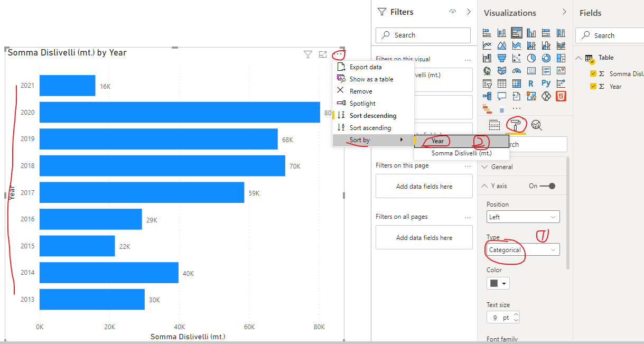Select the Treemap visual
Viewport: 644px width, 344px height.
point(561,58)
